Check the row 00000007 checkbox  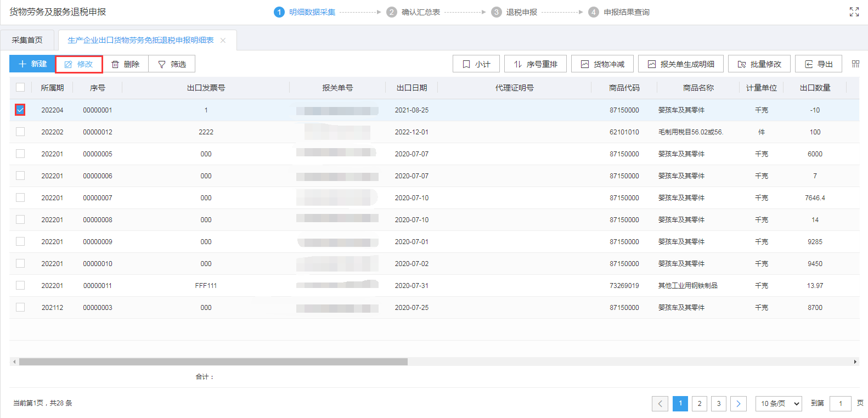coord(20,197)
